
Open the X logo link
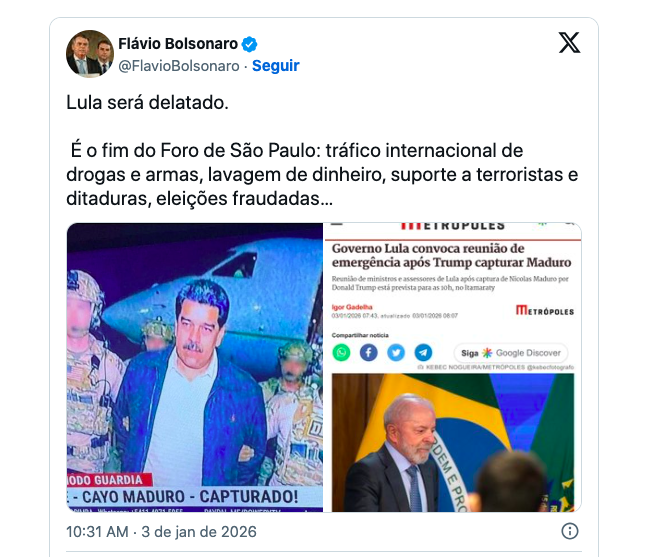coord(569,43)
